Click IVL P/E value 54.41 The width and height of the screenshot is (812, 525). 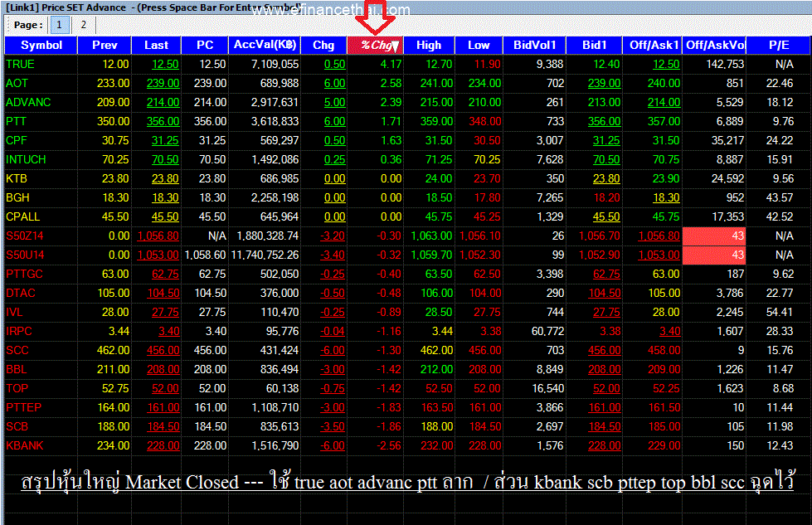pyautogui.click(x=780, y=313)
